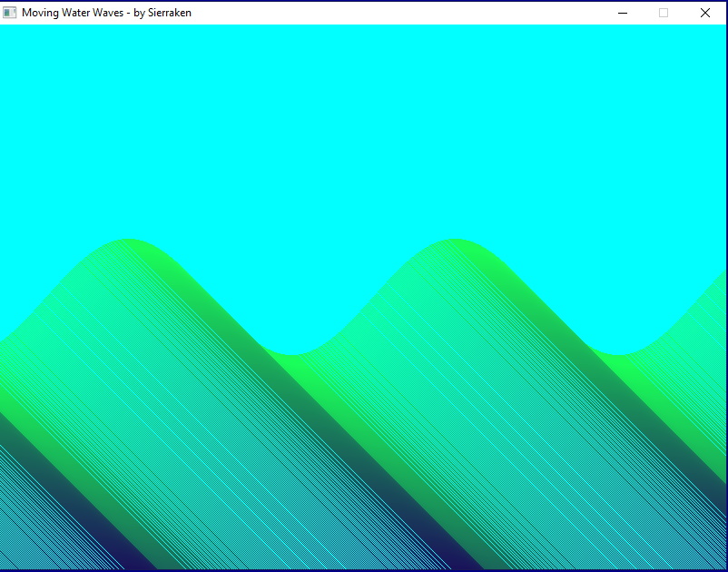This screenshot has height=572, width=728.
Task: Click the "Moving Water Waves" title text
Action: pos(72,13)
